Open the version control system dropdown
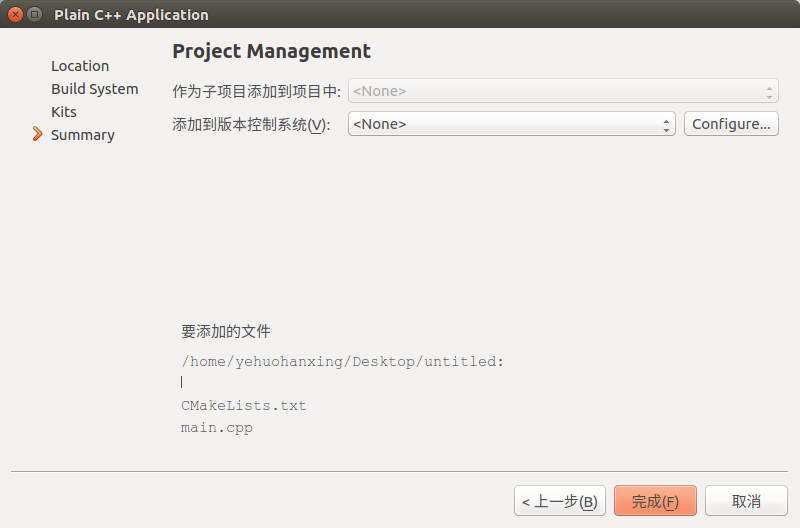 tap(512, 124)
